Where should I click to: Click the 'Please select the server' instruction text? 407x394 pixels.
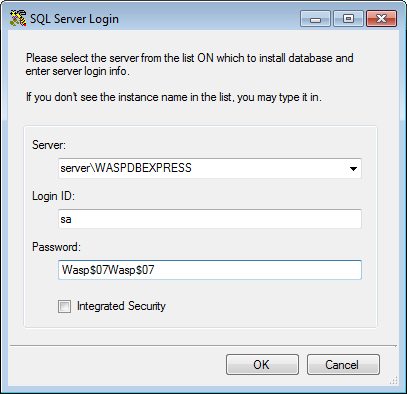pos(190,64)
